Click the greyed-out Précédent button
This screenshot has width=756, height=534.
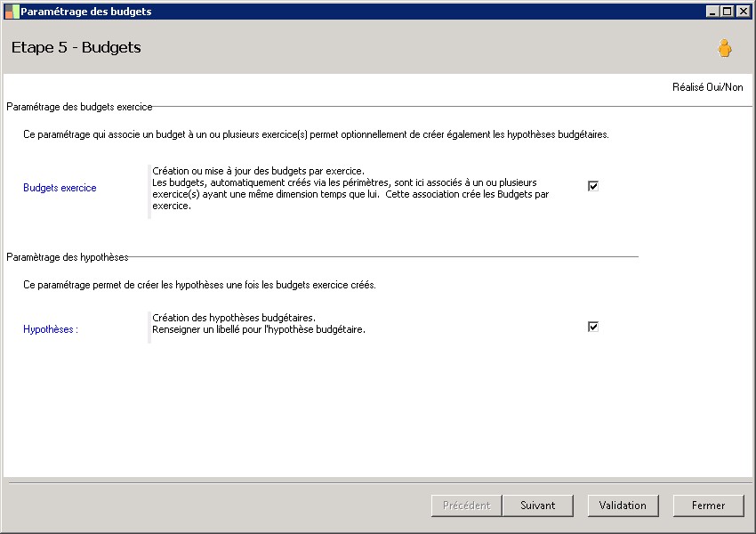[466, 506]
